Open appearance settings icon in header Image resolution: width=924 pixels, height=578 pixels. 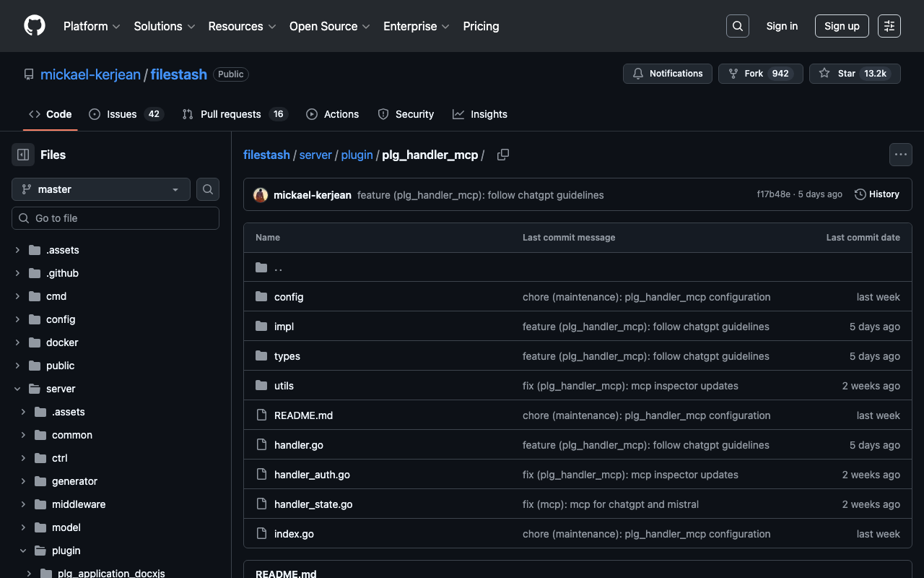coord(889,26)
